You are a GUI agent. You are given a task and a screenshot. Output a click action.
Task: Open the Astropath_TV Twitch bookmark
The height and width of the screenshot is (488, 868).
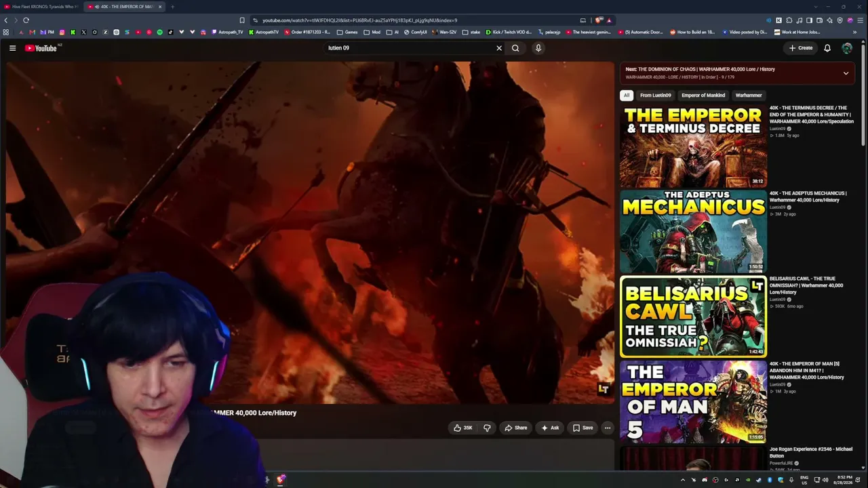point(227,32)
